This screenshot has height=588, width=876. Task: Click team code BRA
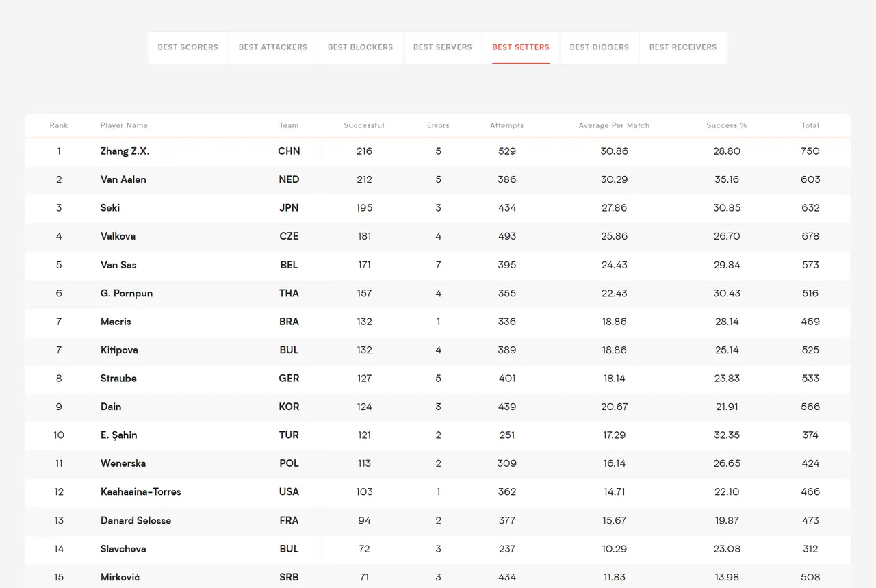pos(289,322)
